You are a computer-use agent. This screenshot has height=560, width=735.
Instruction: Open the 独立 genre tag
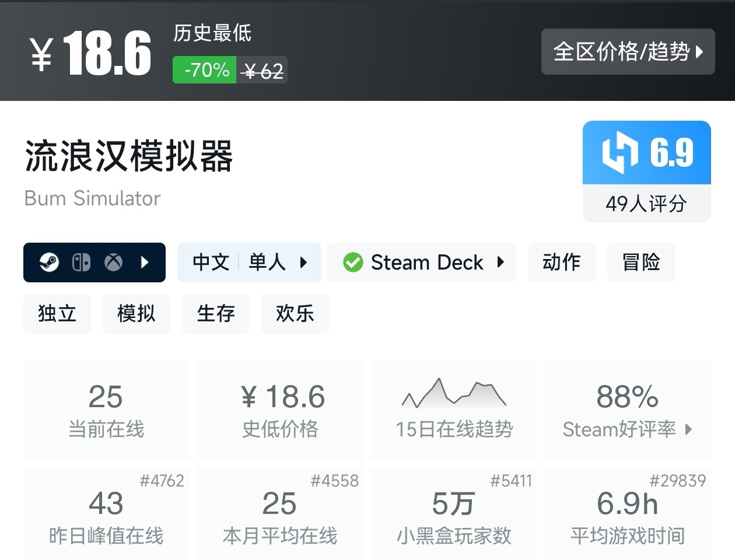(57, 314)
